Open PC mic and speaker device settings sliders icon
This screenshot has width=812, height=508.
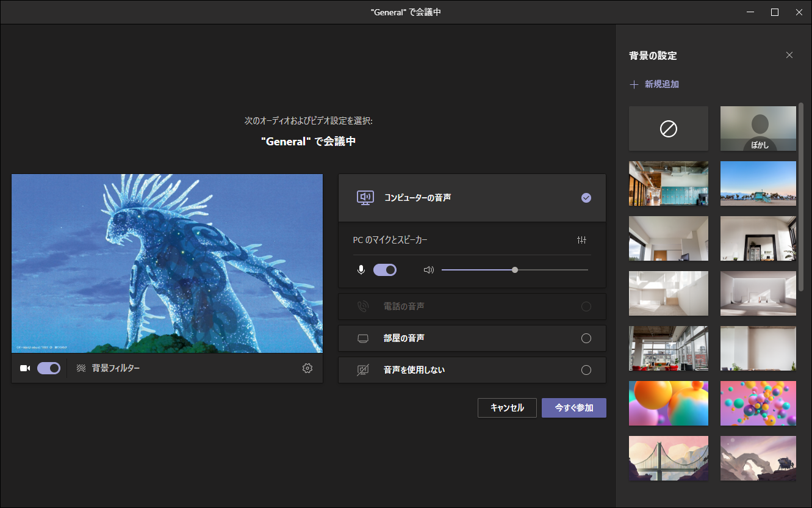pos(581,241)
